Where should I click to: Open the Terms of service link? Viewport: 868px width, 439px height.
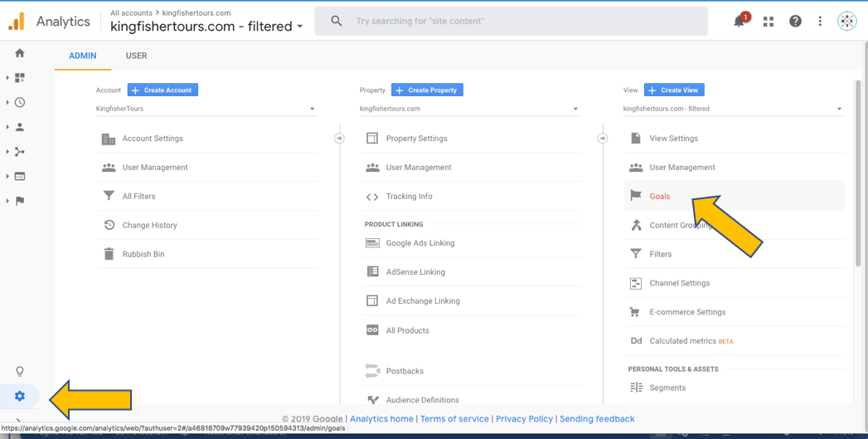click(454, 419)
